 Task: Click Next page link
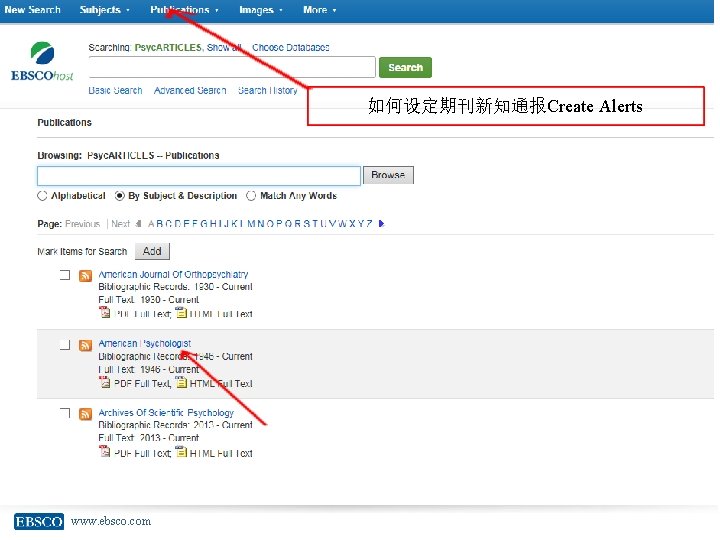pos(121,224)
